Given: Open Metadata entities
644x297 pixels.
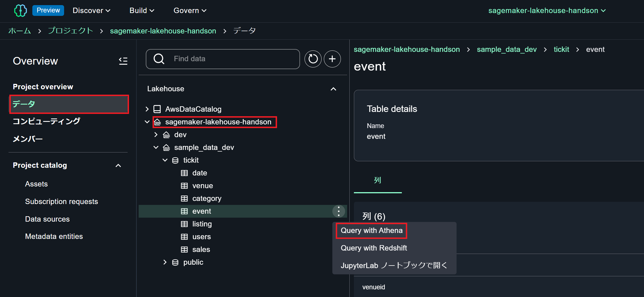Looking at the screenshot, I should [x=54, y=236].
